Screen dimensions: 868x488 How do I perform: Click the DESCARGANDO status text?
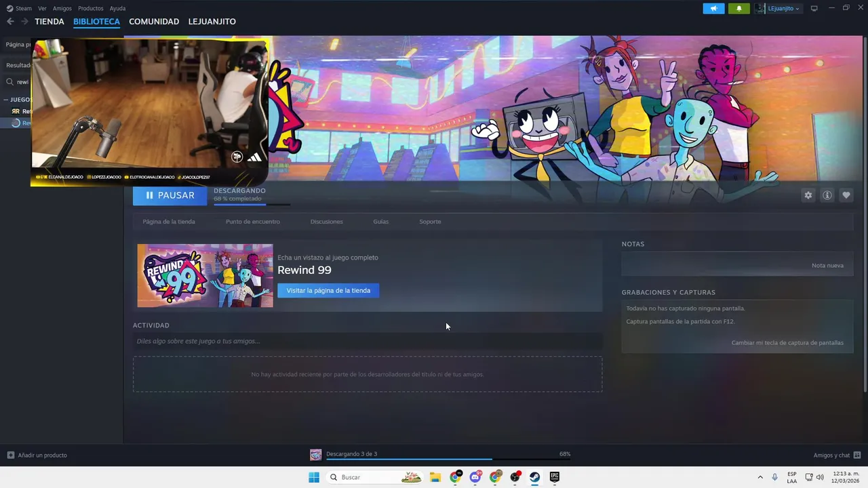tap(239, 190)
